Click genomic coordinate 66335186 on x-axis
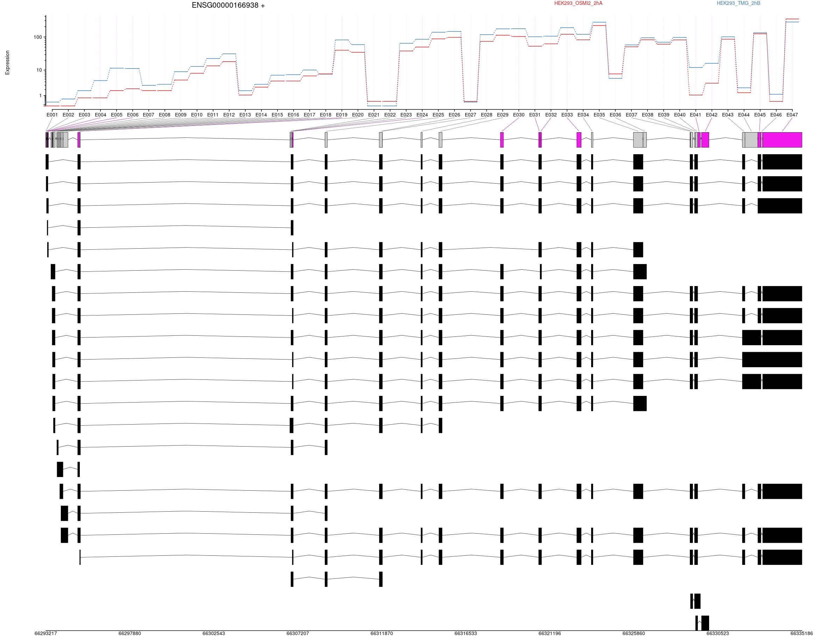The width and height of the screenshot is (840, 640). [x=801, y=633]
